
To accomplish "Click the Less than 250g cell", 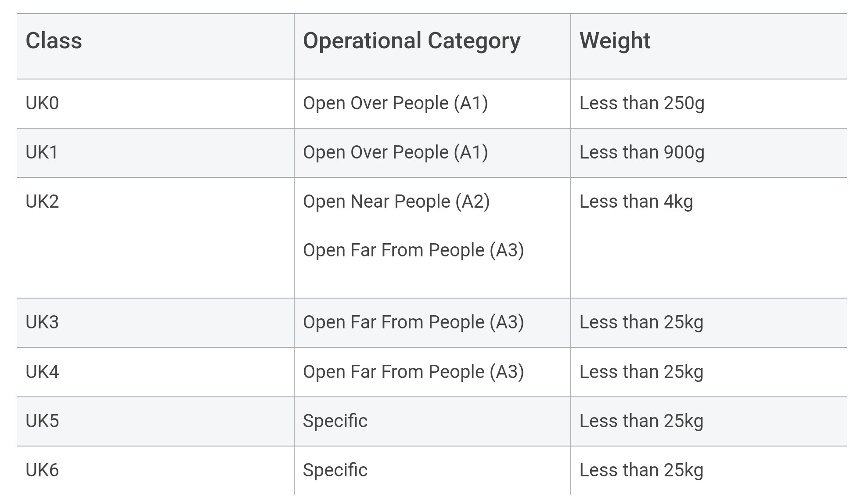I will [641, 104].
